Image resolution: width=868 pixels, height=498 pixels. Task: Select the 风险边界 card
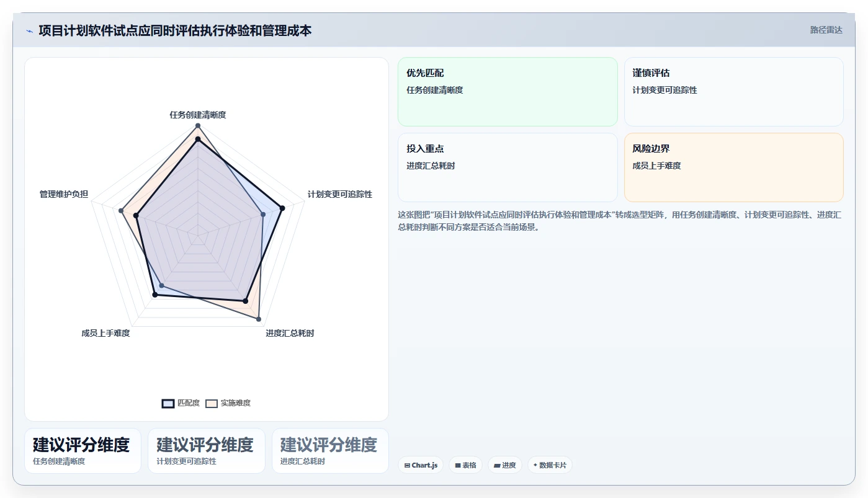tap(733, 167)
